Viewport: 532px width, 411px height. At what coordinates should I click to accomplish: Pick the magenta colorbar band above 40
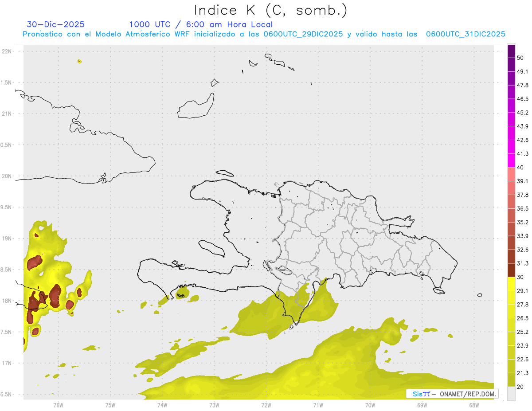[x=512, y=160]
